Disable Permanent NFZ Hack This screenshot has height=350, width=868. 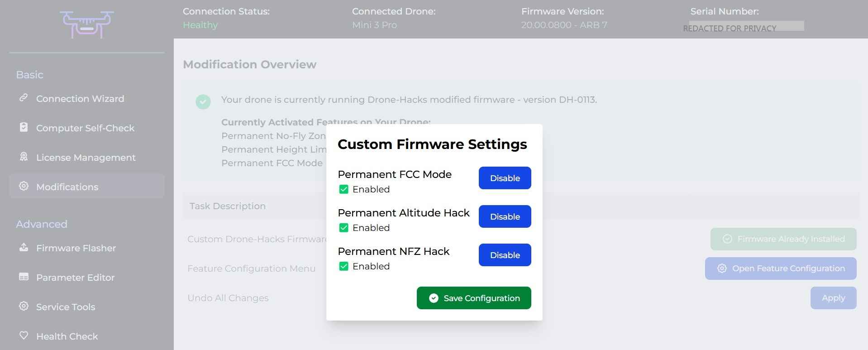tap(505, 255)
